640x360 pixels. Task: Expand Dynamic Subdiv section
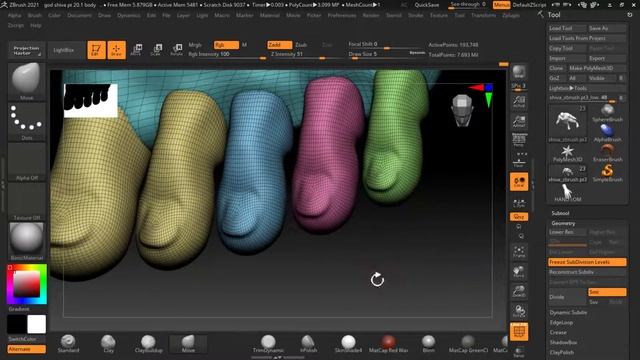tap(568, 313)
